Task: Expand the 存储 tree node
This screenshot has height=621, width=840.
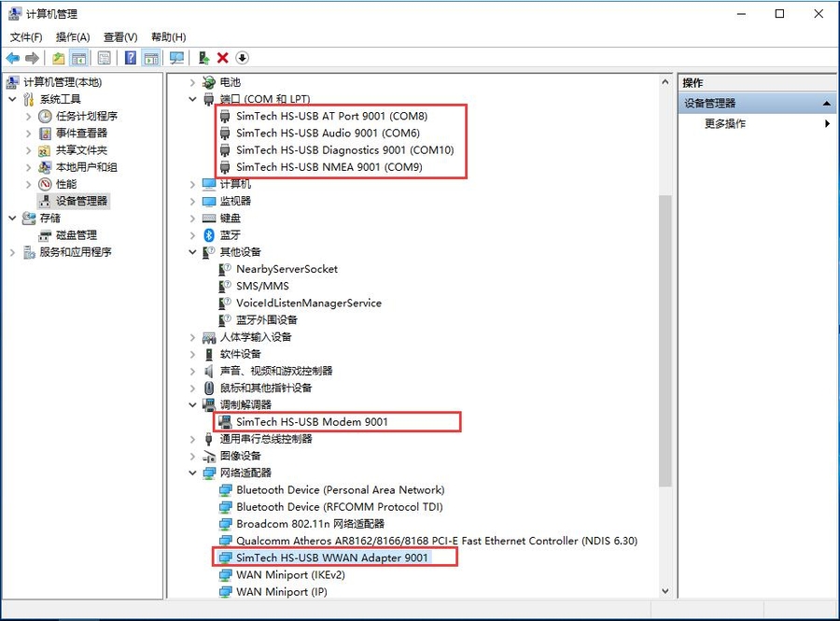Action: (12, 218)
